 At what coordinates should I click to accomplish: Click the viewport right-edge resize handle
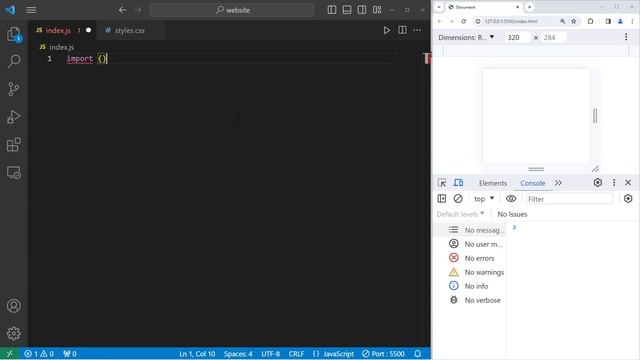click(x=595, y=116)
